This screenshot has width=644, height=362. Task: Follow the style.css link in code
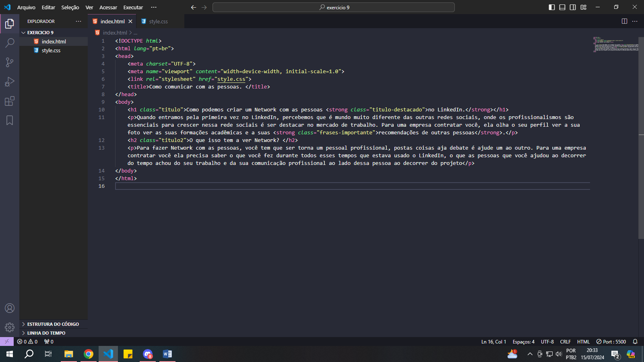tap(231, 79)
